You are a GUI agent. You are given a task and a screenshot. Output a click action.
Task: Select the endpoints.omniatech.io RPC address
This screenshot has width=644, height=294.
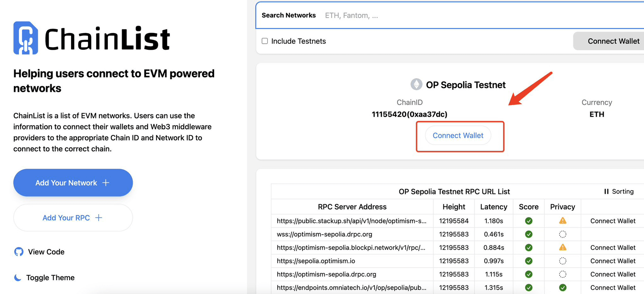(x=352, y=288)
